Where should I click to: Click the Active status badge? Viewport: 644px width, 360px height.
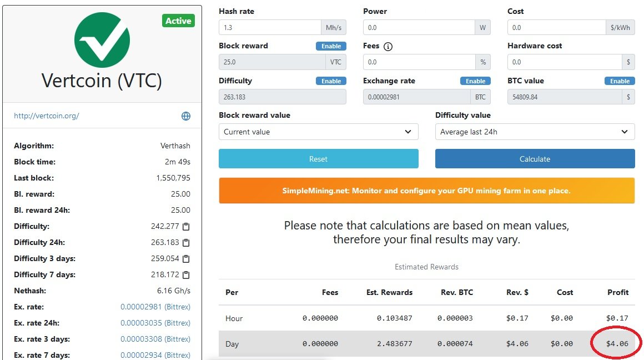(178, 21)
